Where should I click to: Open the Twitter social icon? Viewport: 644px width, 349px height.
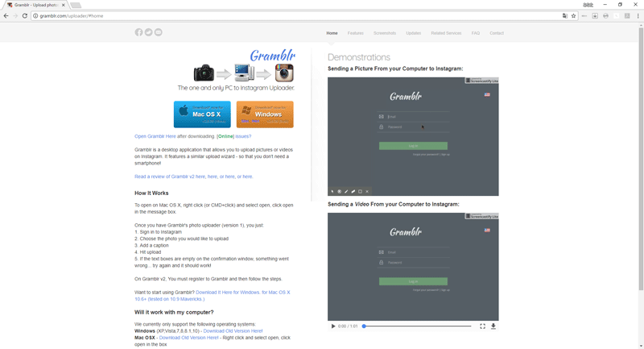pos(149,32)
